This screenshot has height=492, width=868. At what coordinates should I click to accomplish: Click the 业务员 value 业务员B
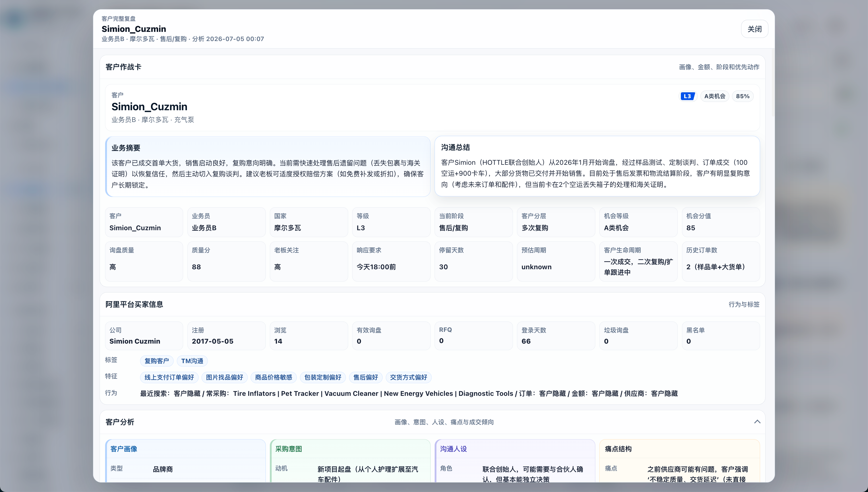point(204,228)
